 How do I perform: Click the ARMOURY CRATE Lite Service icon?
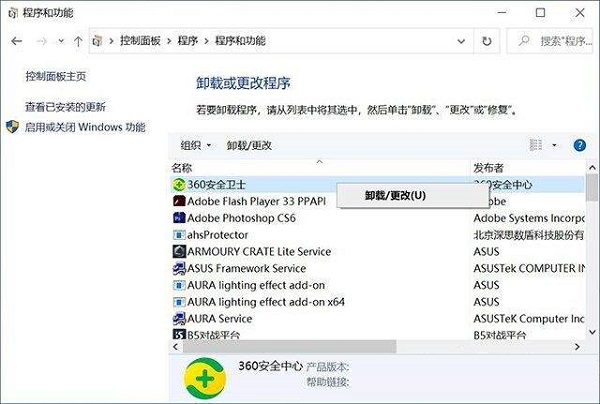coord(179,251)
